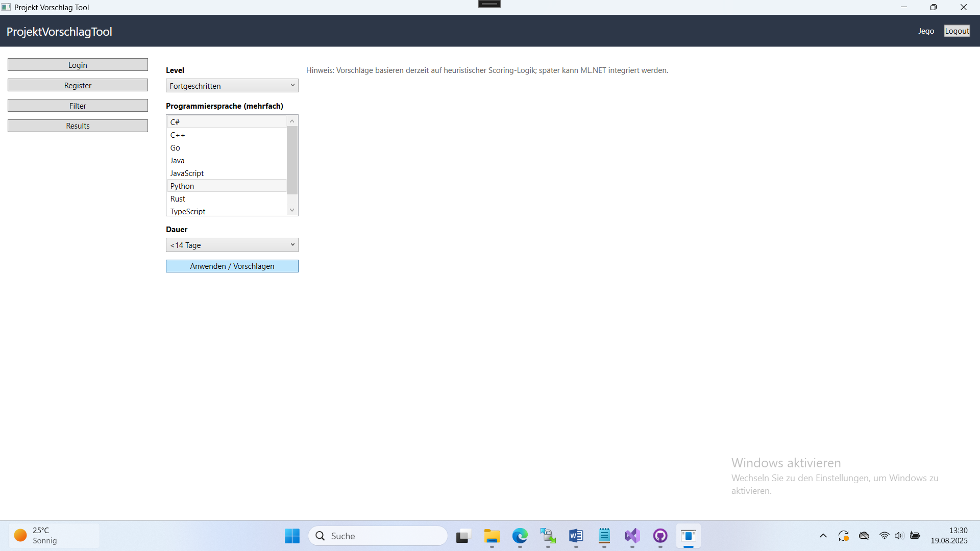Click the Anwenden / Vorschlagen button
This screenshot has height=551, width=980.
[x=232, y=266]
